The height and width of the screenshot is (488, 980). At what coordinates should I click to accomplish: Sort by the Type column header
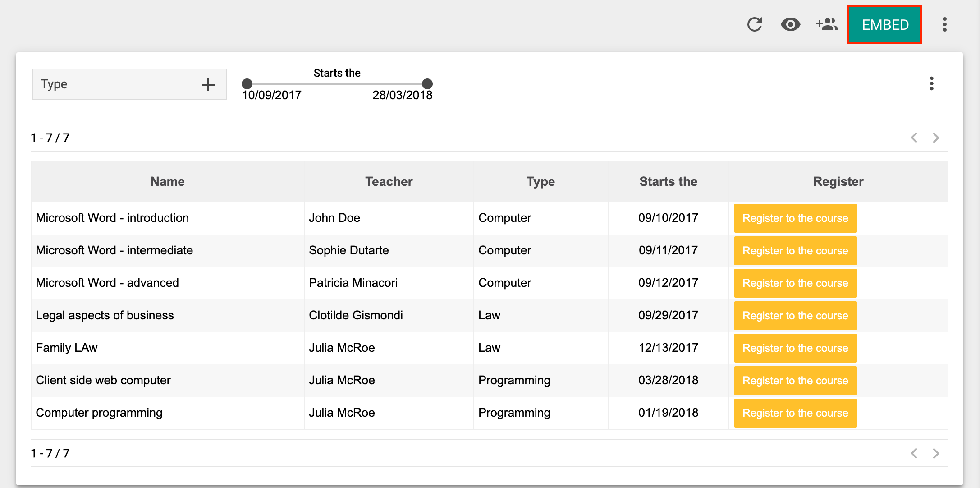541,181
